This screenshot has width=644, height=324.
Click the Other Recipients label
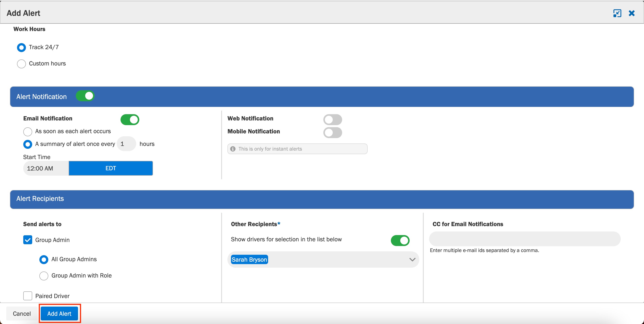coord(255,224)
